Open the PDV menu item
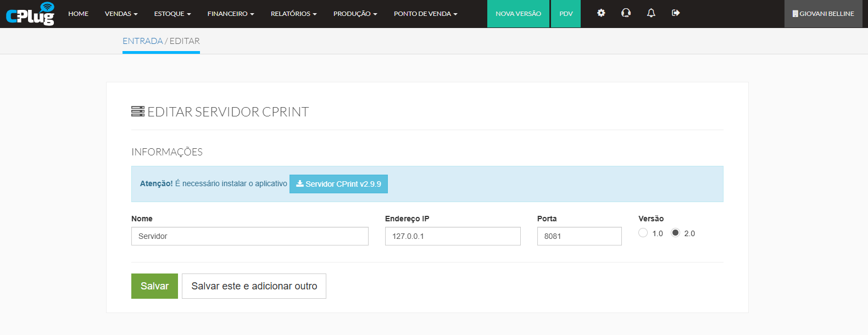The image size is (868, 335). (x=566, y=14)
